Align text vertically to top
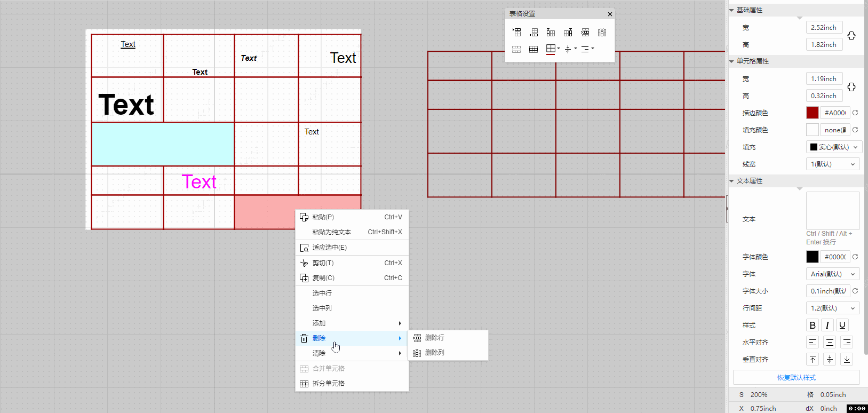The width and height of the screenshot is (868, 413). click(813, 359)
